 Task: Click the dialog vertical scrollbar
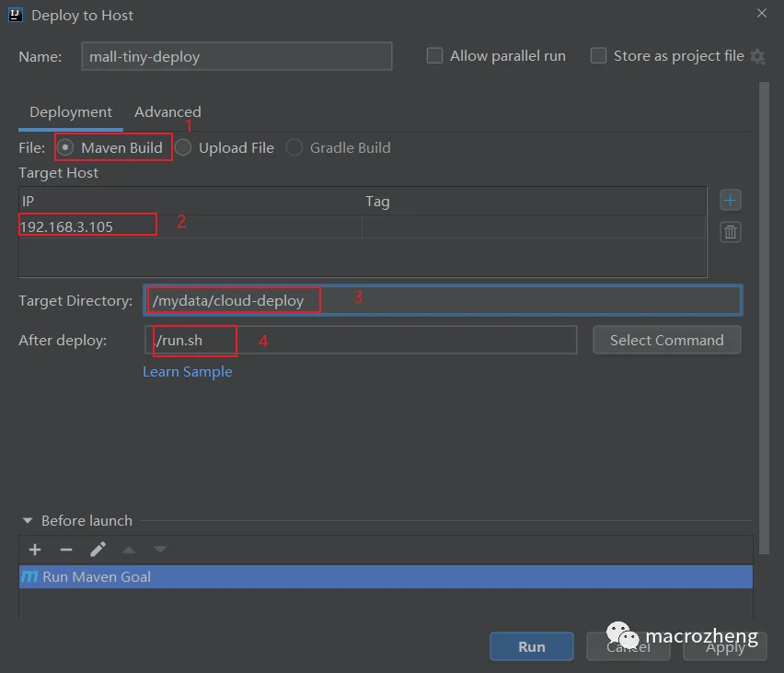(x=764, y=319)
